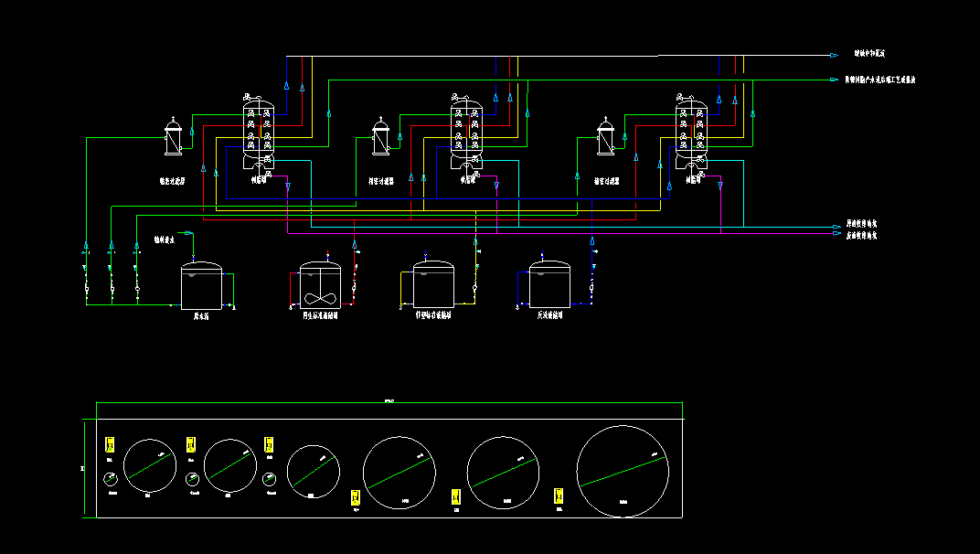Select the middle resin column vessel

click(x=466, y=134)
